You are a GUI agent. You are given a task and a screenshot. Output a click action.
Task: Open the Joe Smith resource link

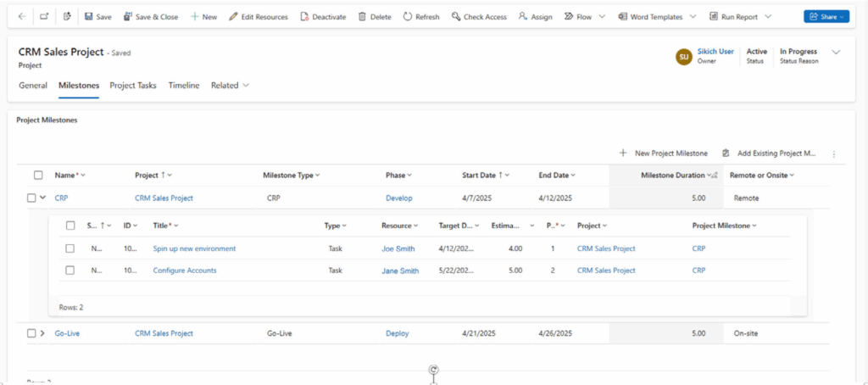pyautogui.click(x=398, y=248)
